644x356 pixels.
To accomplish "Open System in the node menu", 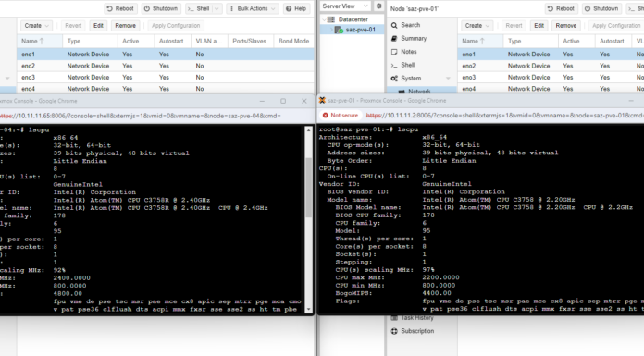I will [x=411, y=78].
